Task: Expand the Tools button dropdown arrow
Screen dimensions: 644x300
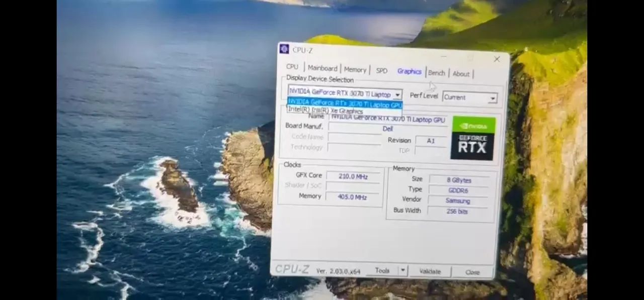Action: 403,270
